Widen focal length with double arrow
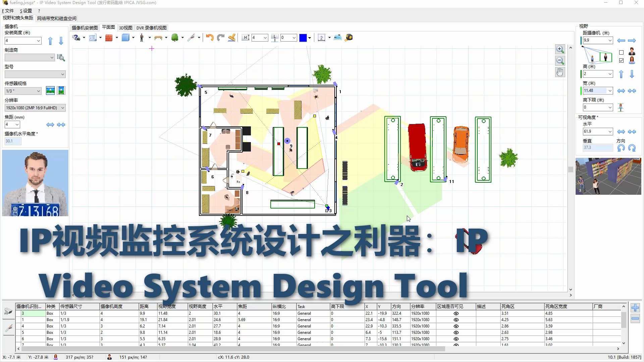Screen dimensions: 644x362 coord(50,125)
